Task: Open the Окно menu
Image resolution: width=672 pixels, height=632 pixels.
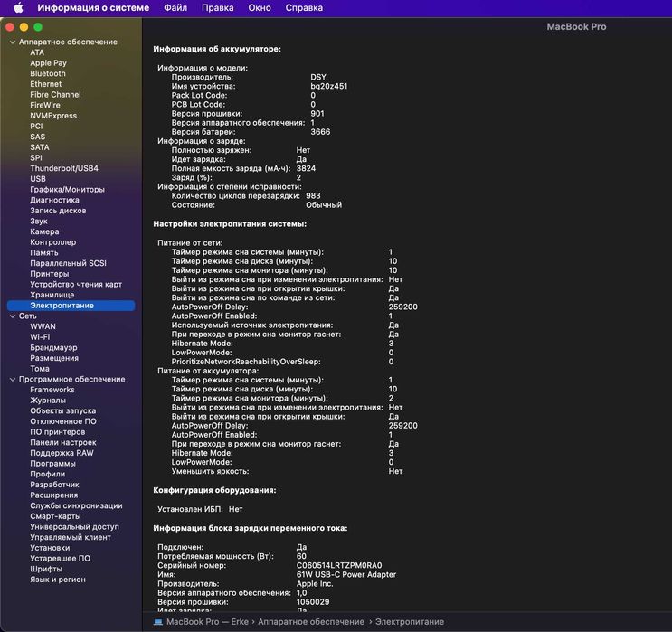Action: coord(259,7)
